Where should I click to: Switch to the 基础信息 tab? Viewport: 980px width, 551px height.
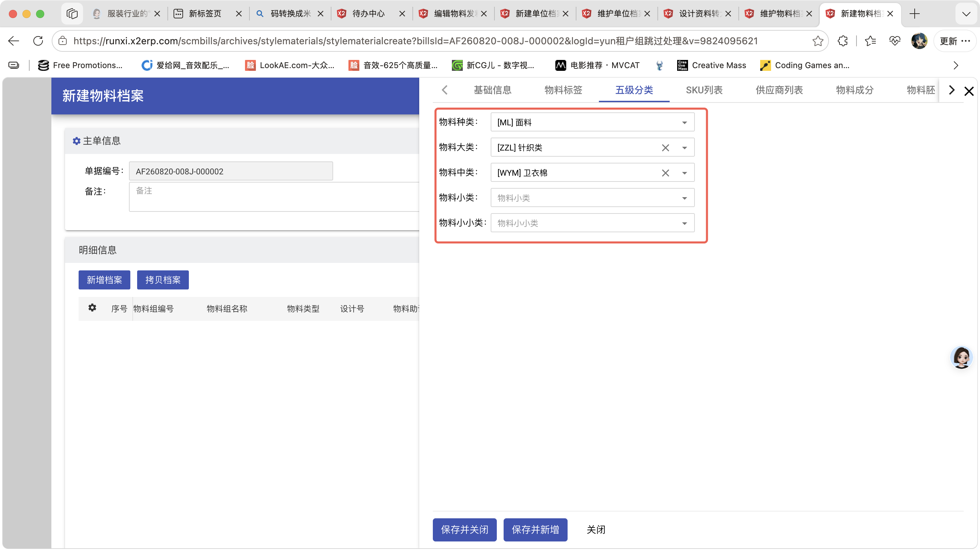[492, 90]
